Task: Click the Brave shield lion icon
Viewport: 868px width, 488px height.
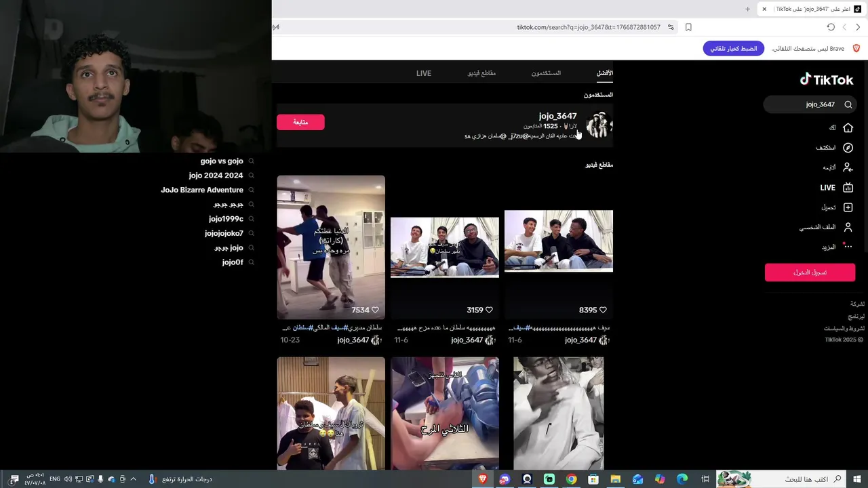Action: 856,49
